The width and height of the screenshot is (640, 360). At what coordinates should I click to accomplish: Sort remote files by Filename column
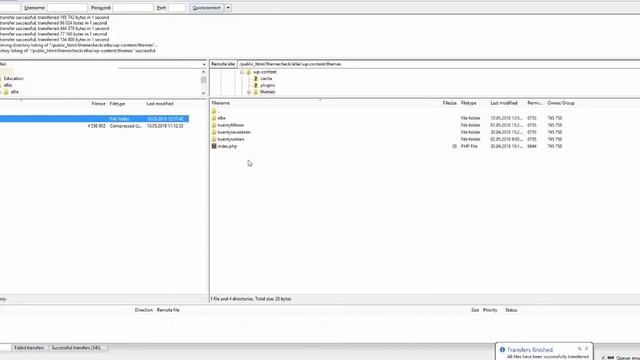pyautogui.click(x=221, y=103)
